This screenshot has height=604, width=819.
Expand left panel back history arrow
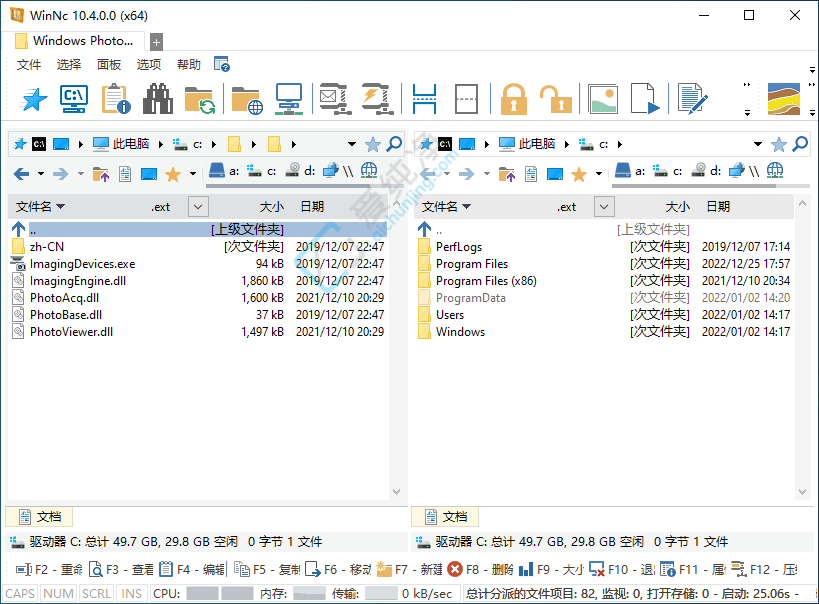click(x=41, y=173)
